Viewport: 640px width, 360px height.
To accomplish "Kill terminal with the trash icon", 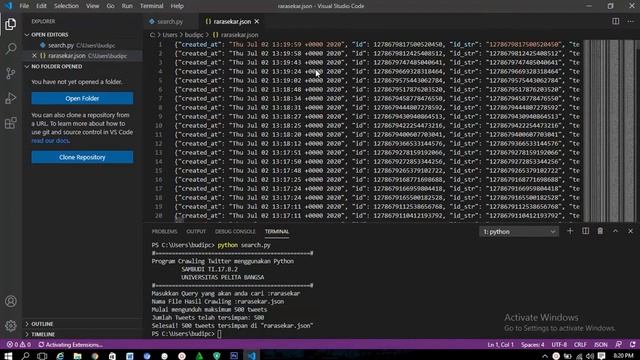I will click(600, 231).
